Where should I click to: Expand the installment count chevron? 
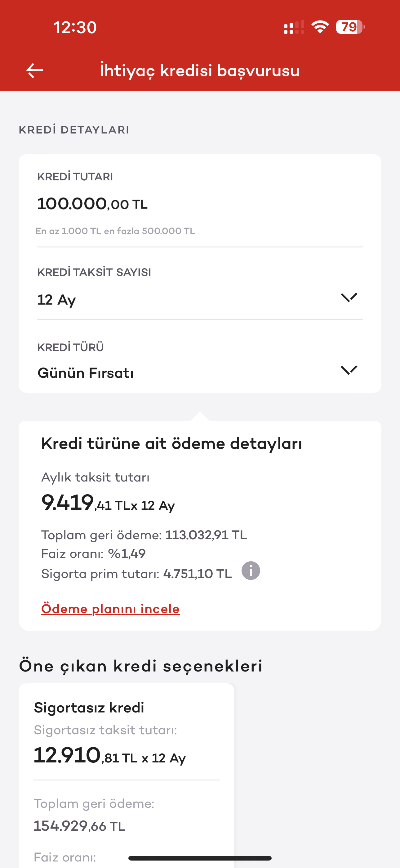coord(349,297)
